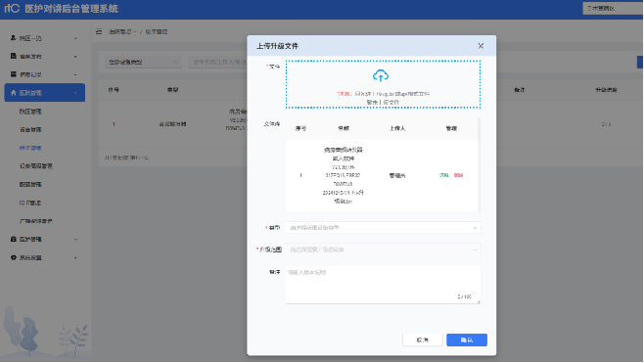Click the 管理员 uploader cell in file library
Viewport: 644px width, 363px height.
point(397,175)
